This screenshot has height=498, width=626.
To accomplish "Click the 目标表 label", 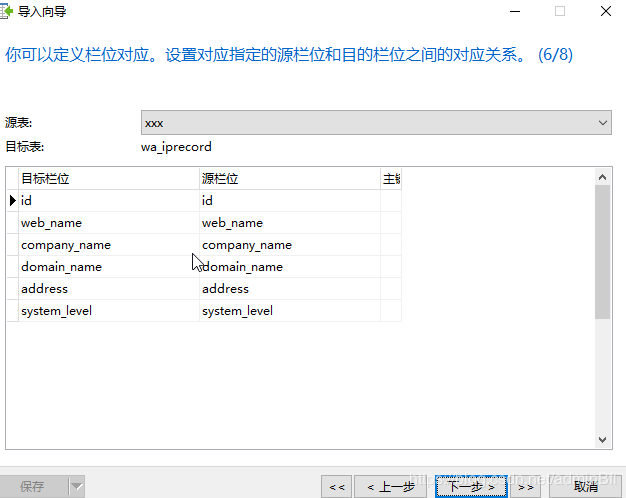I will tap(24, 147).
